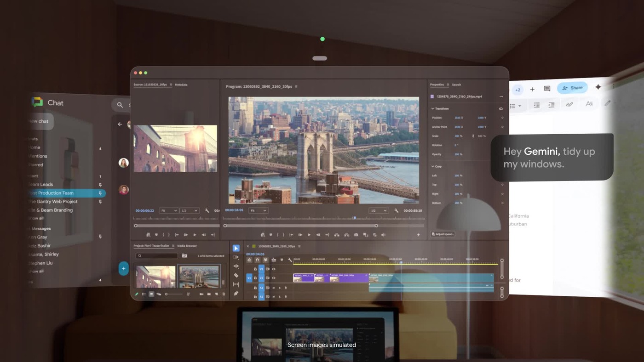The width and height of the screenshot is (644, 362).
Task: Increase indent in Docs toolbar
Action: pos(551,105)
